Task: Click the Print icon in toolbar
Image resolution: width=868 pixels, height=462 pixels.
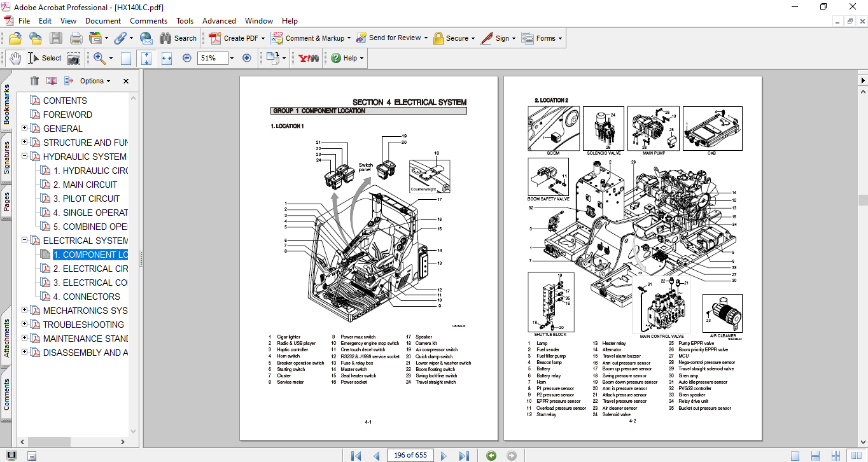Action: (76, 38)
